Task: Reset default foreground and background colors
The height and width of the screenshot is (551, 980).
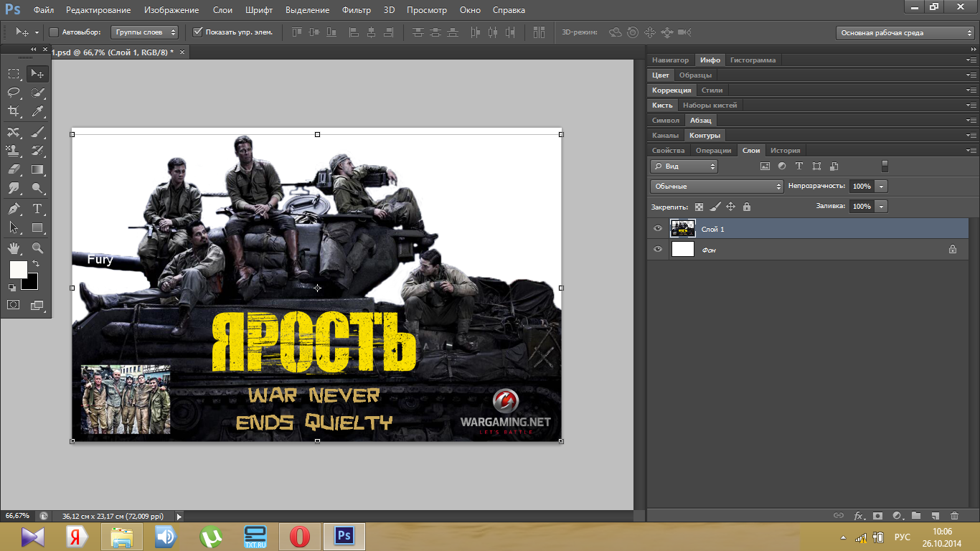Action: click(11, 288)
